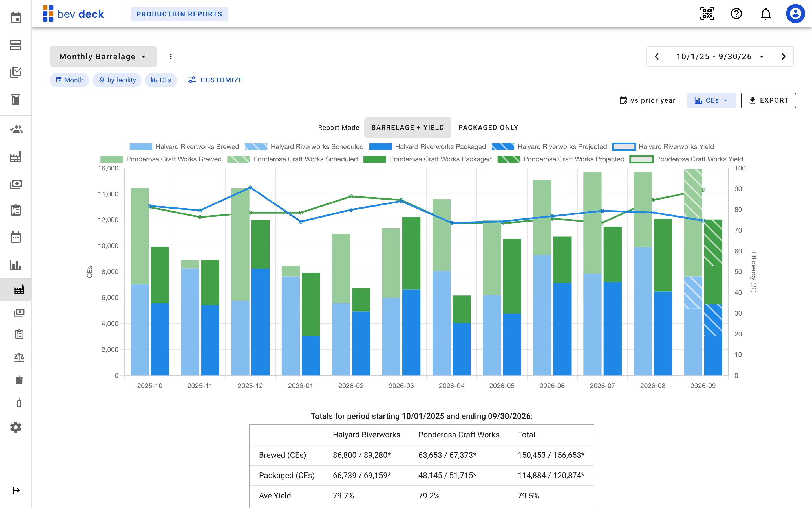Open the user account avatar

[x=795, y=14]
